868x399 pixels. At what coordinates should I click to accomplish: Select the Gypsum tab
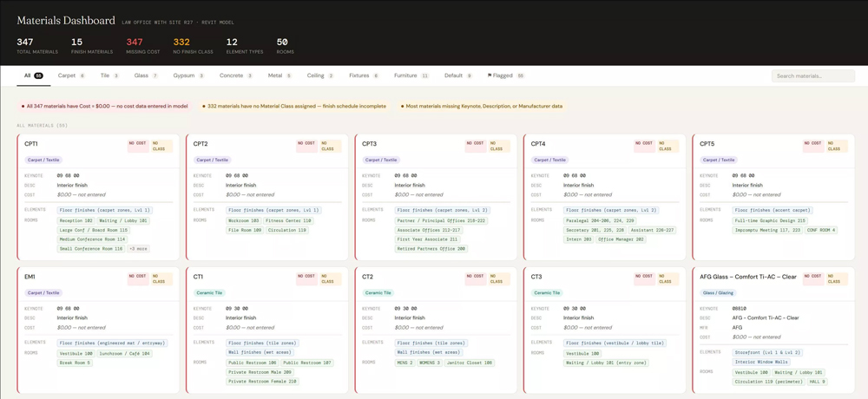[188, 75]
